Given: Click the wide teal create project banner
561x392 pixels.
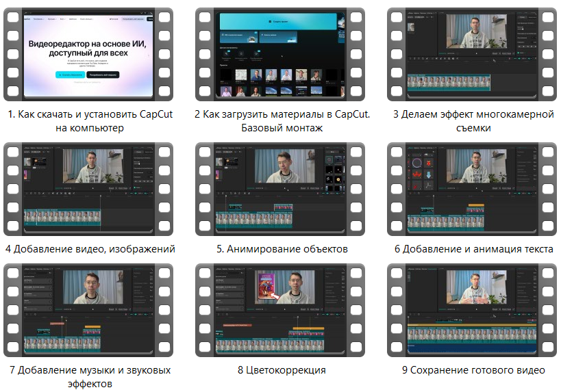Looking at the screenshot, I should (x=278, y=22).
